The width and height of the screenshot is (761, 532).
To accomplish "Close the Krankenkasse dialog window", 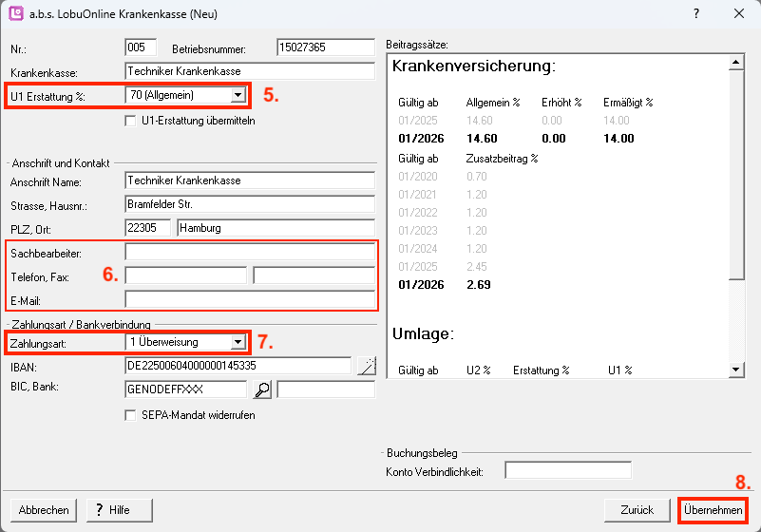I will click(738, 13).
